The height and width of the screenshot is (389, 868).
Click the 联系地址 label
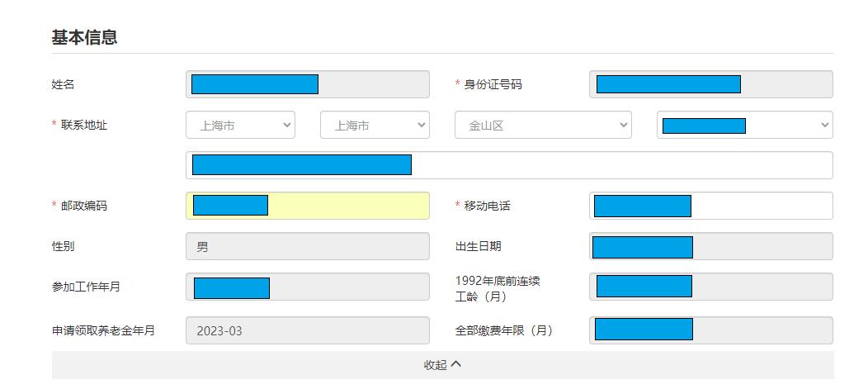(x=83, y=126)
